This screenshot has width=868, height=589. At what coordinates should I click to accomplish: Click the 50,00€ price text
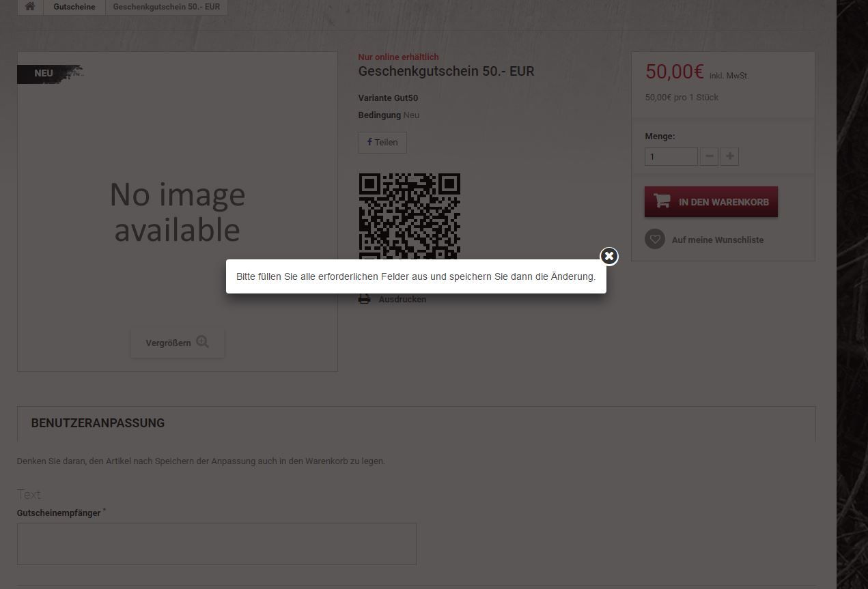click(674, 72)
